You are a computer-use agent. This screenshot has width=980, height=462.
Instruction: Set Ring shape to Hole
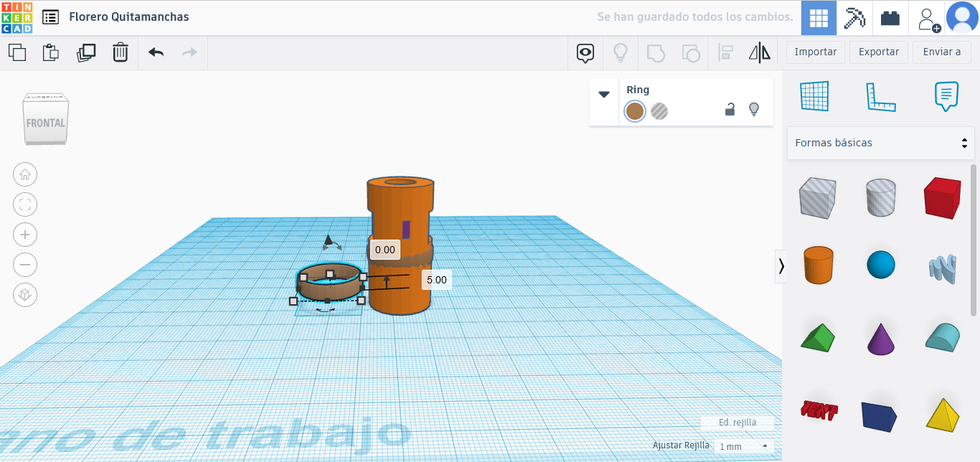pos(659,111)
